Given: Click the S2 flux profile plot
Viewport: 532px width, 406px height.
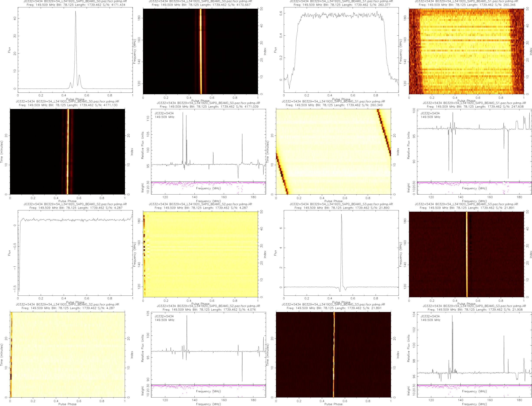Looking at the screenshot, I should [x=75, y=253].
